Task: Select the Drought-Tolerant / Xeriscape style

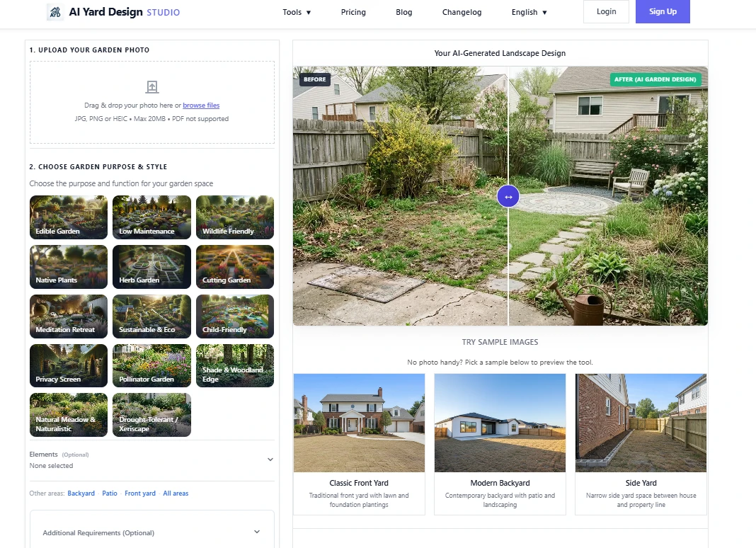Action: 152,415
